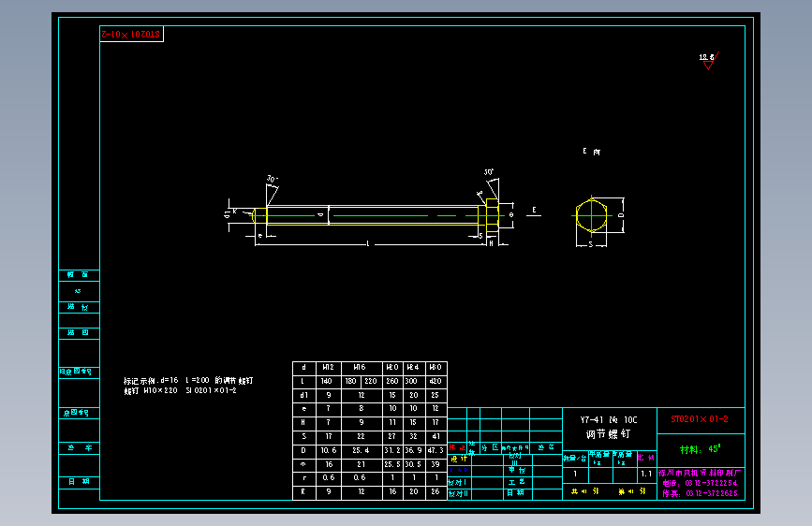
Task: Select the M30 header cell in the table
Action: point(436,367)
